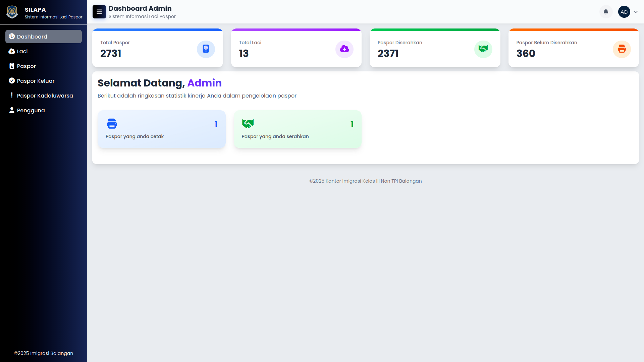
Task: Click the Dashboard gauge icon
Action: click(x=12, y=36)
